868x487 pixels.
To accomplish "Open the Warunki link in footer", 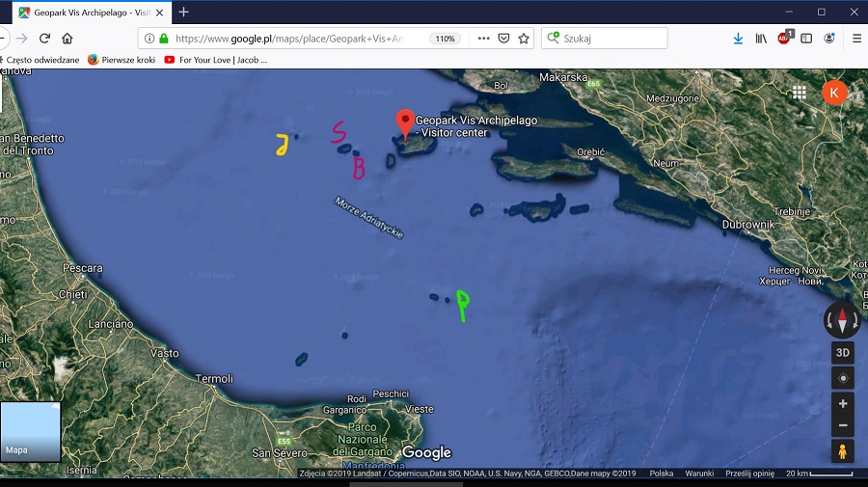I will pyautogui.click(x=699, y=473).
